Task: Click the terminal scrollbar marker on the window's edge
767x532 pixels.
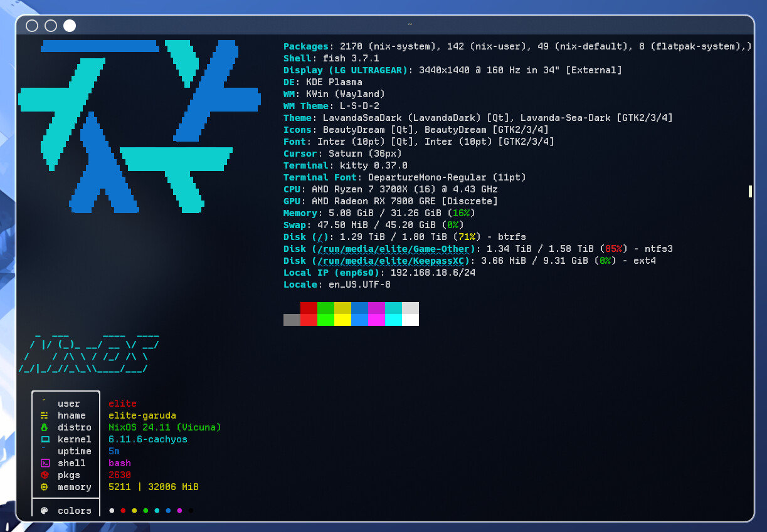Action: coord(750,191)
